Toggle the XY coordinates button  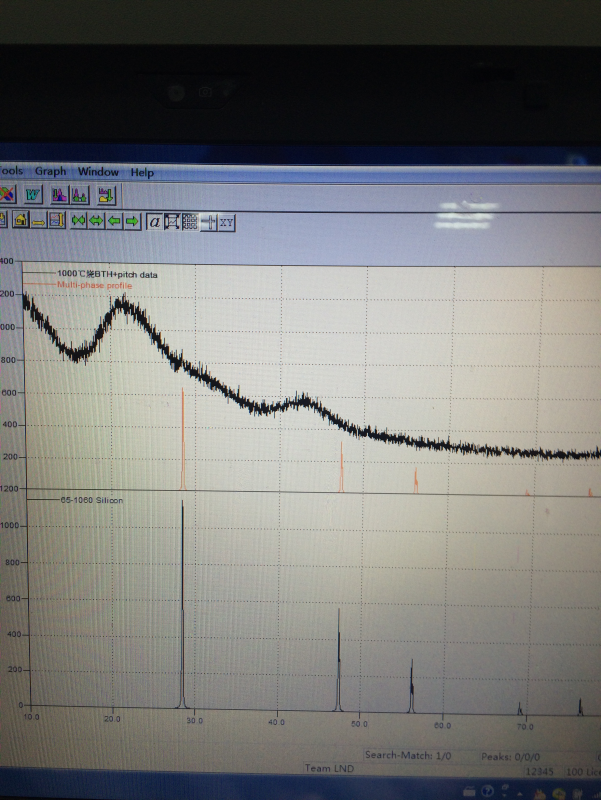(227, 223)
